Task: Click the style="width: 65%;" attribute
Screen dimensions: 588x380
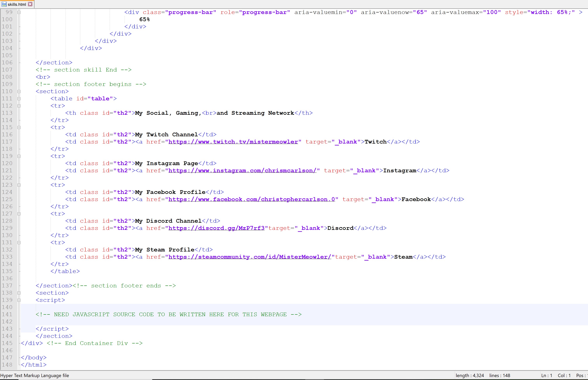Action: (540, 12)
